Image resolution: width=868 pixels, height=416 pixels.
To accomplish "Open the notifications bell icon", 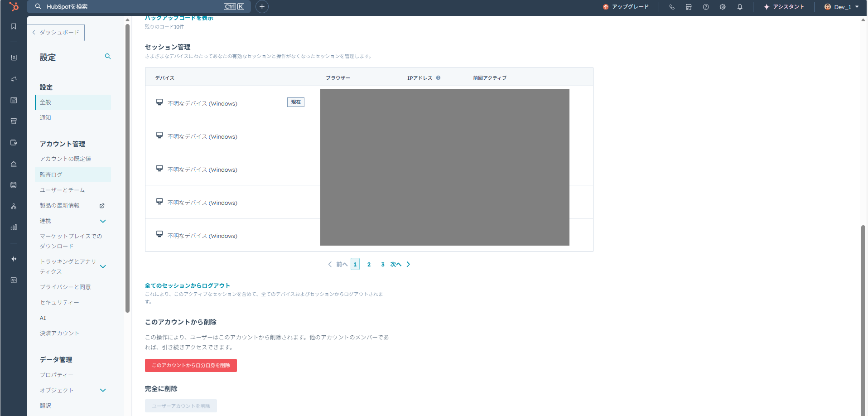I will pos(740,7).
